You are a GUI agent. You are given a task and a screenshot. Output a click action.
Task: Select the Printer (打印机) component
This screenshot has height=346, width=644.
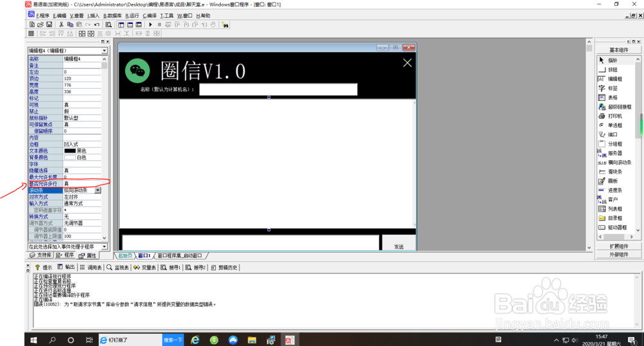(x=616, y=116)
